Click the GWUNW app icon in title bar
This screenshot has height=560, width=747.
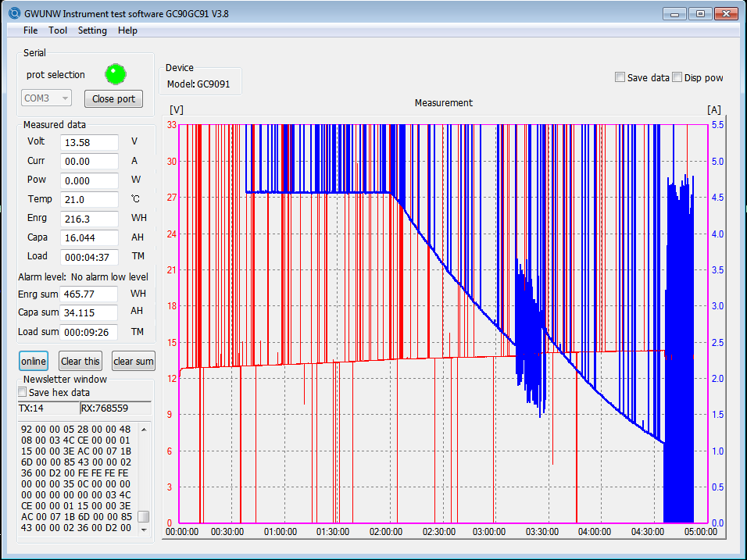[x=15, y=13]
